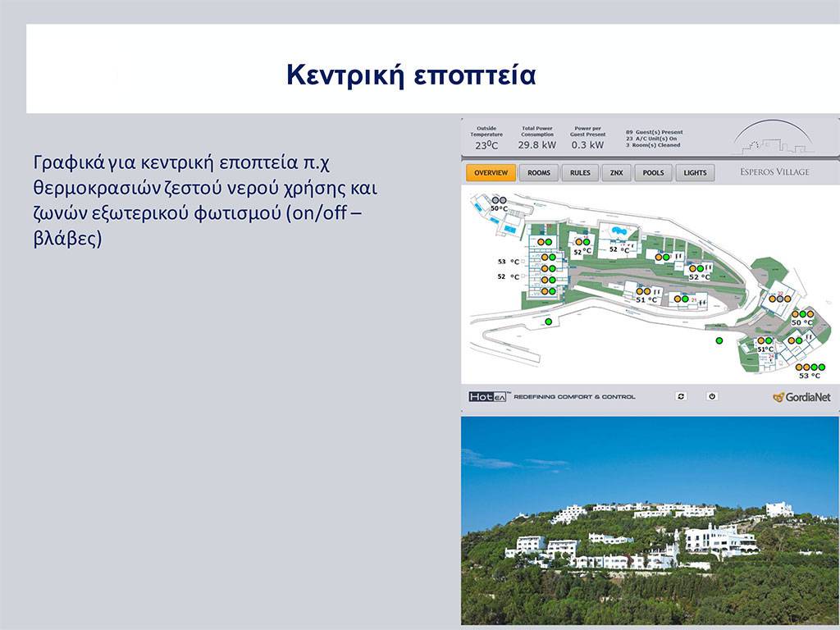This screenshot has height=630, width=840.
Task: Go to the POOLS tab
Action: (654, 173)
